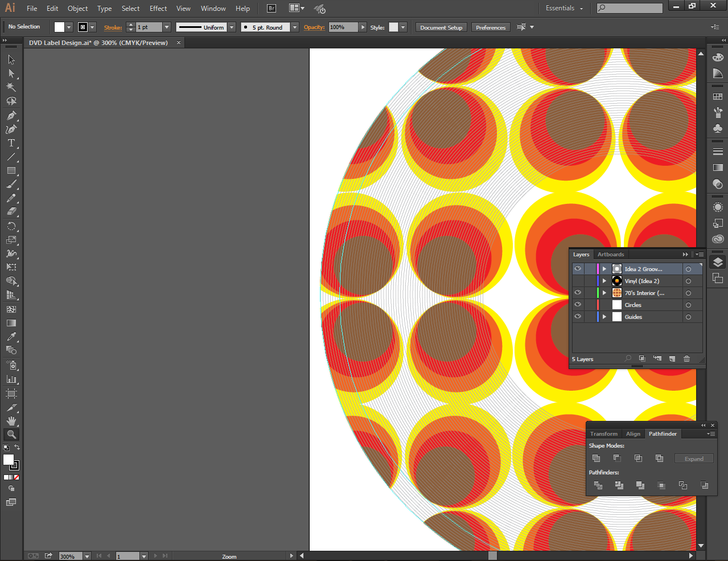728x561 pixels.
Task: Select the Scale tool
Action: pos(11,240)
